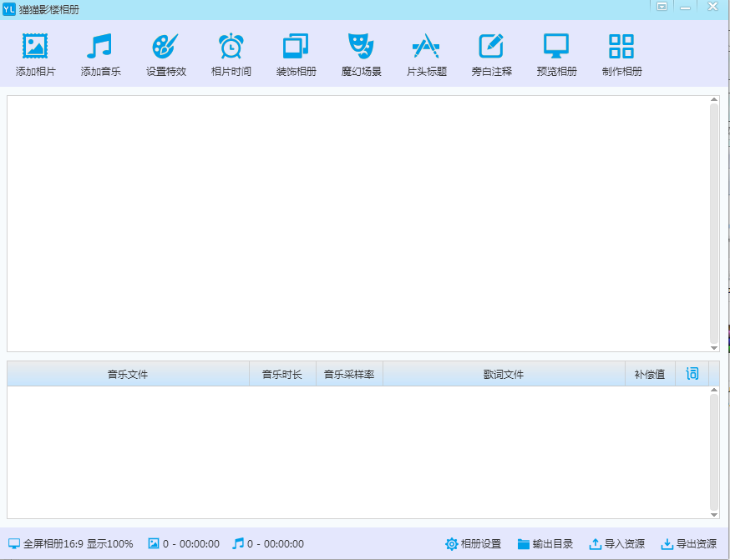Image resolution: width=730 pixels, height=560 pixels.
Task: Start the 制作相册 album creation
Action: [x=621, y=54]
